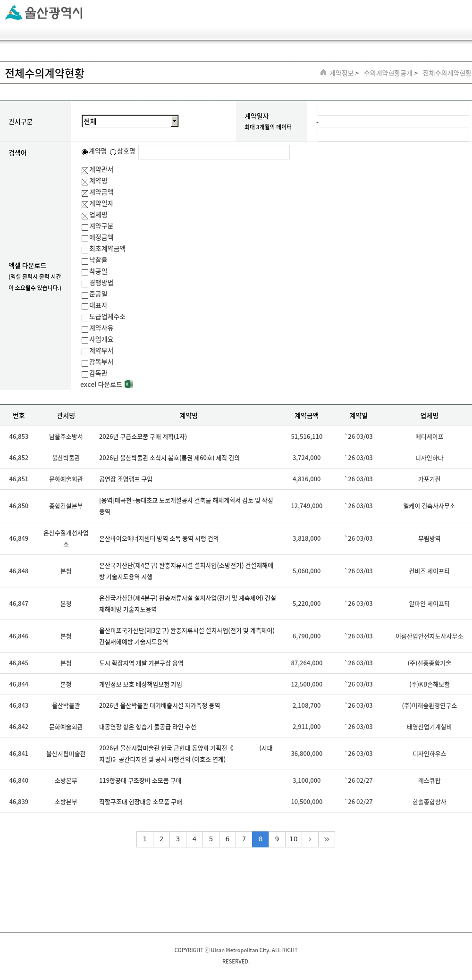Click the home icon in breadcrumb
472x980 pixels.
[323, 73]
